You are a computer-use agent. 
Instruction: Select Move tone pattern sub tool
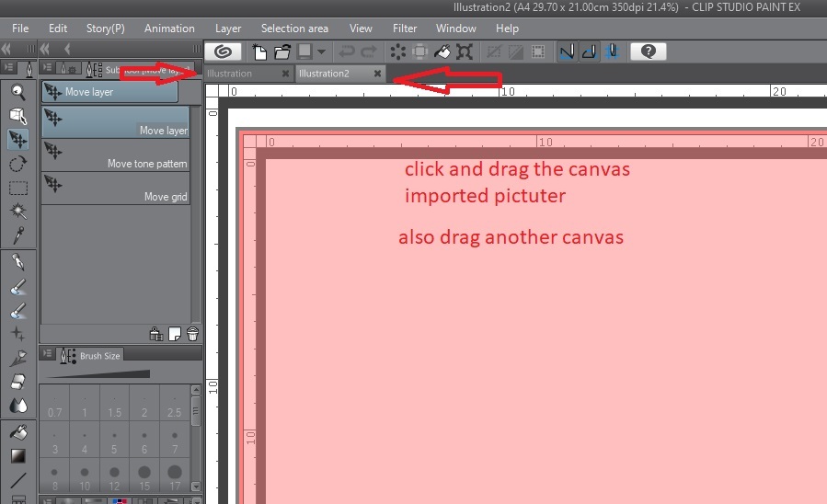point(116,155)
